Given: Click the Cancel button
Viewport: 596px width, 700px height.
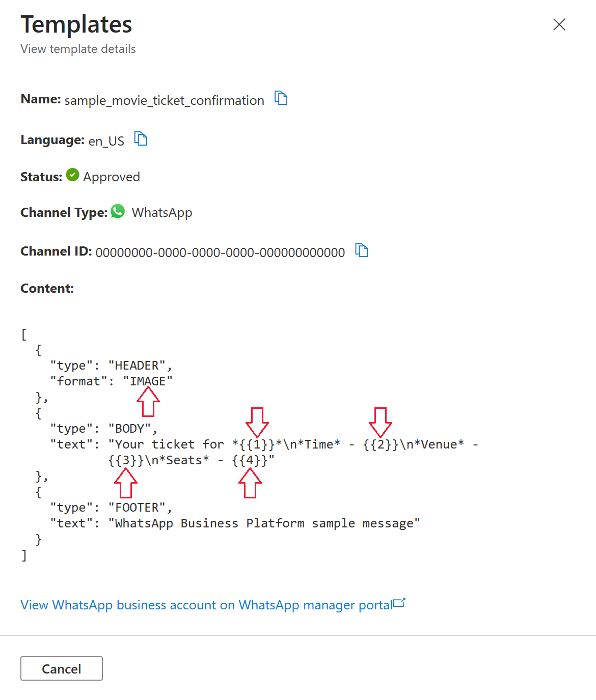Looking at the screenshot, I should pos(62,668).
